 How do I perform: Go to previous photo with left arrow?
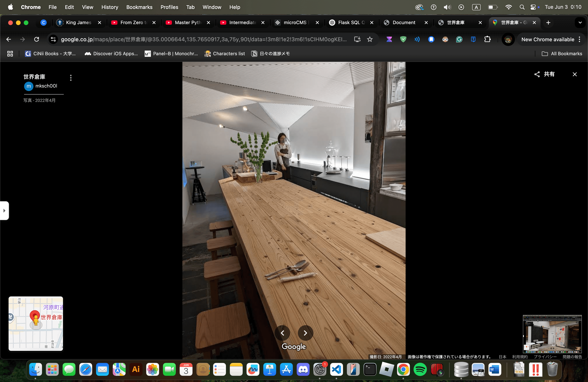pos(282,333)
